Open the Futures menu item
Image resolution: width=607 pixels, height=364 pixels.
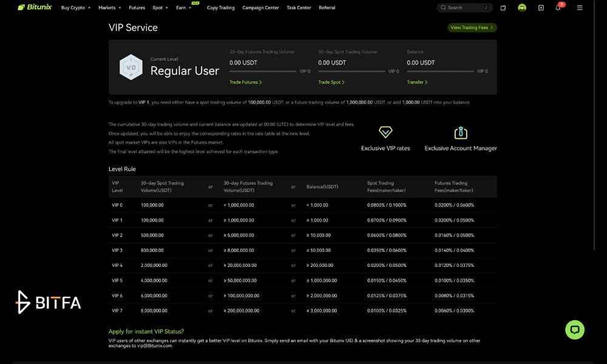point(137,8)
